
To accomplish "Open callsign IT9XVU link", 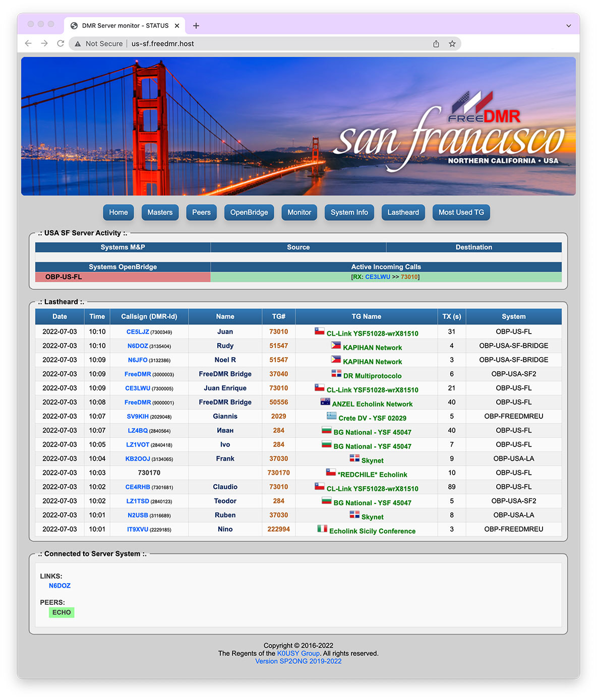I will pyautogui.click(x=138, y=529).
